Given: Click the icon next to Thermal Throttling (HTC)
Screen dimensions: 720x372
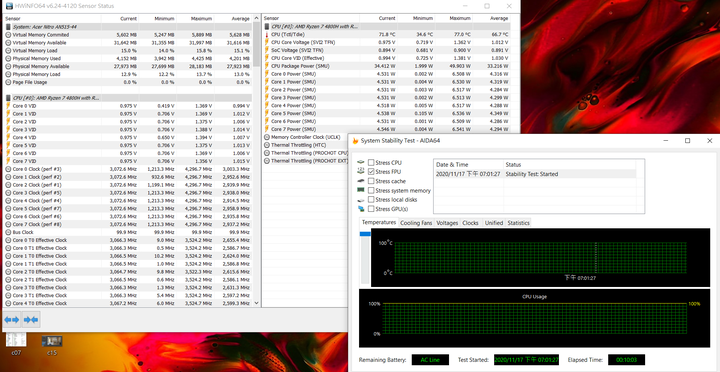Looking at the screenshot, I should tap(267, 145).
